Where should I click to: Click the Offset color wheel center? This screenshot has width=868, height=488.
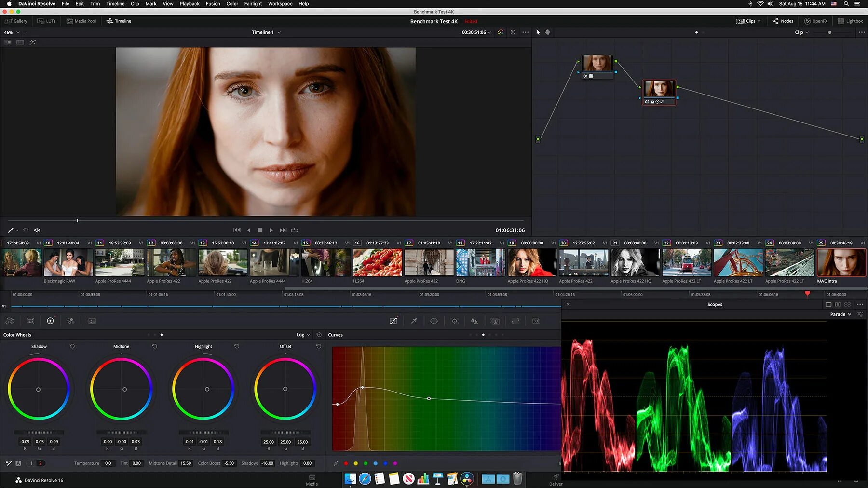click(x=285, y=389)
